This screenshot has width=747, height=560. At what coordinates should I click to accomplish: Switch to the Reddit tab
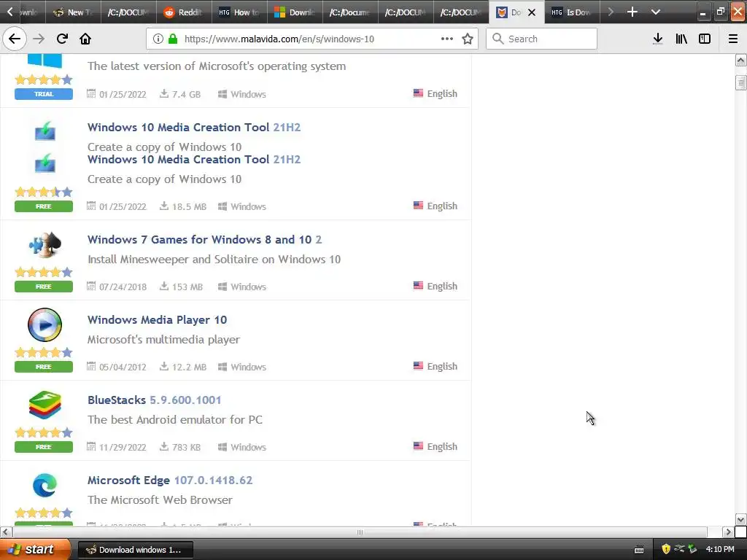pos(184,12)
